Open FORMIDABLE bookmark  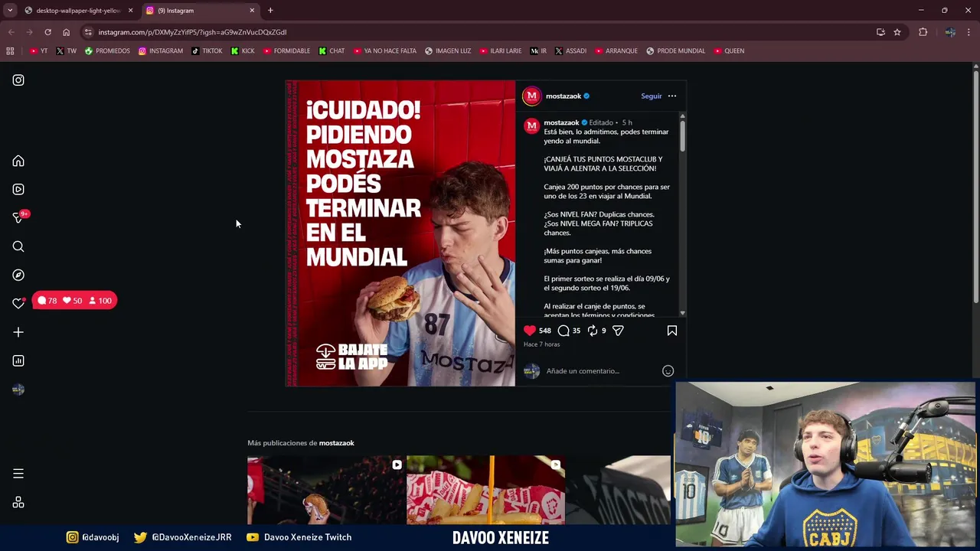[286, 51]
